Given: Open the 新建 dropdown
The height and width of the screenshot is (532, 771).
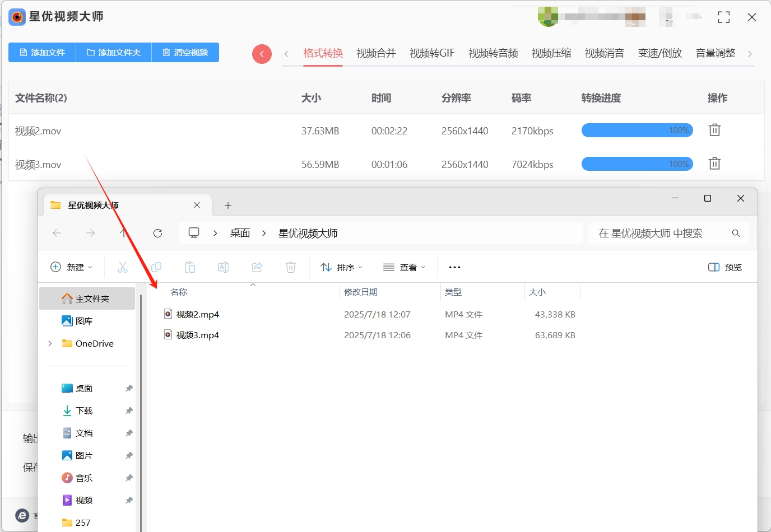Looking at the screenshot, I should click(x=72, y=267).
